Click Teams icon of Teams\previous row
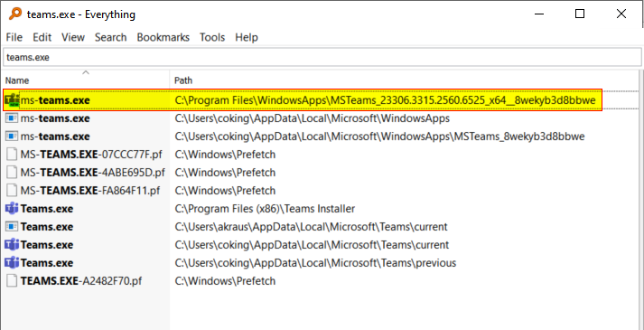This screenshot has height=330, width=644. tap(12, 262)
